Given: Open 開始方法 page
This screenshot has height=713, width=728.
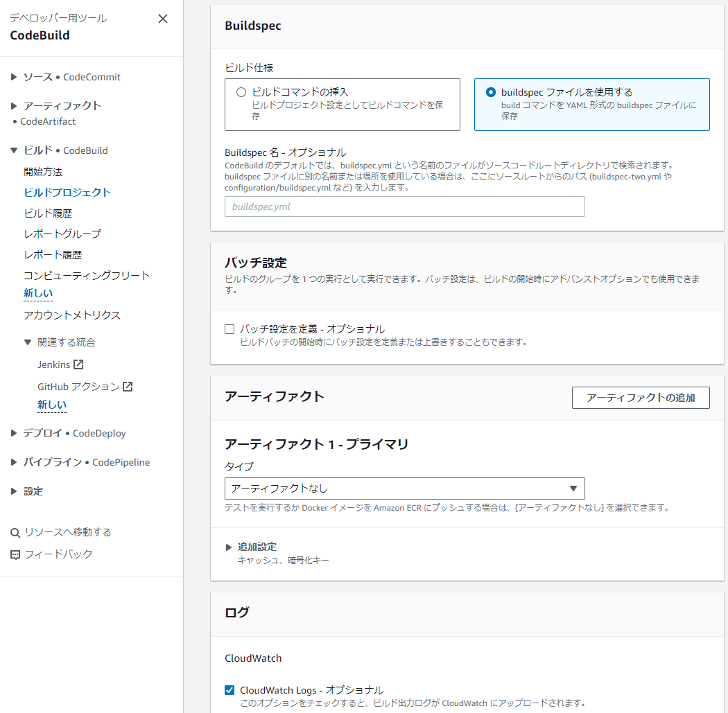Looking at the screenshot, I should pyautogui.click(x=43, y=172).
